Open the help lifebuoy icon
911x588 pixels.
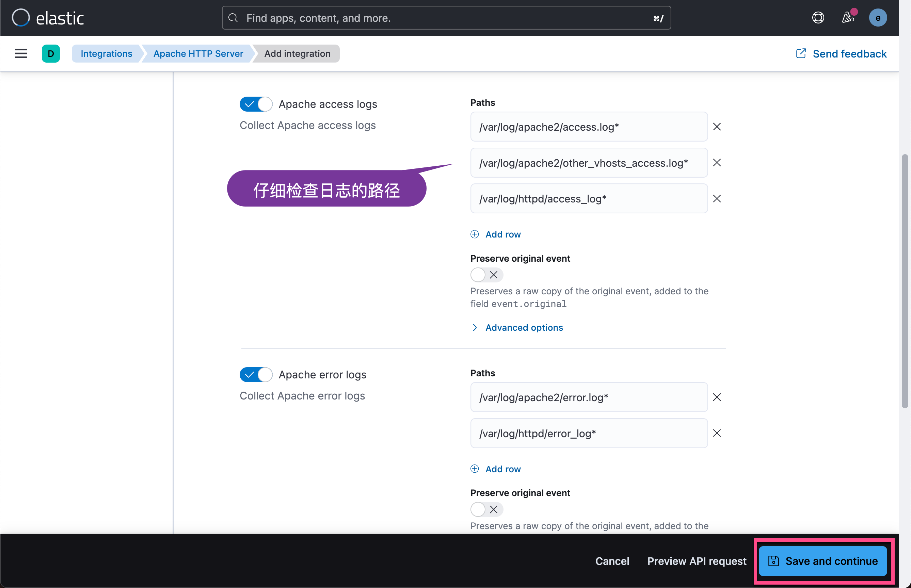click(x=818, y=18)
